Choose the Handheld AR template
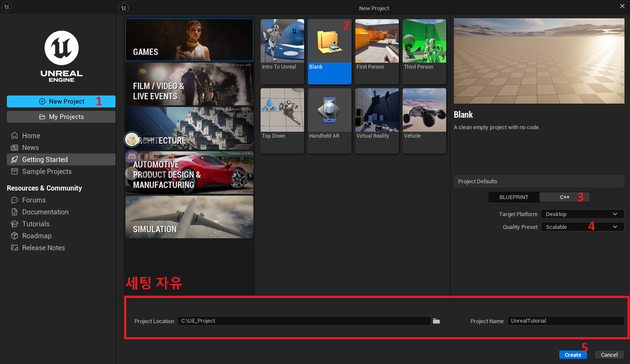630x364 pixels. point(330,121)
